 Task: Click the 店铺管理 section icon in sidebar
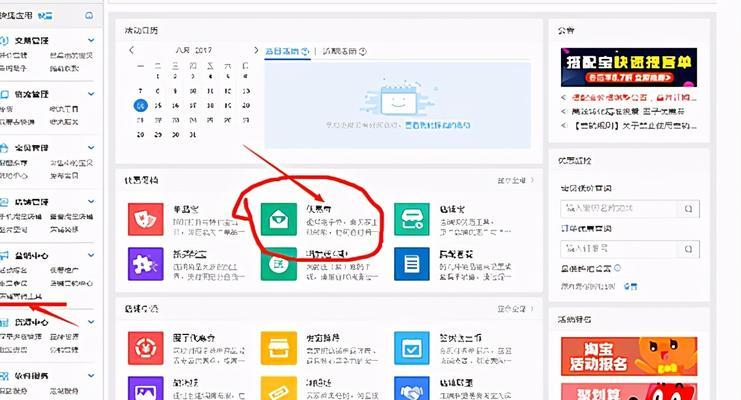click(4, 201)
